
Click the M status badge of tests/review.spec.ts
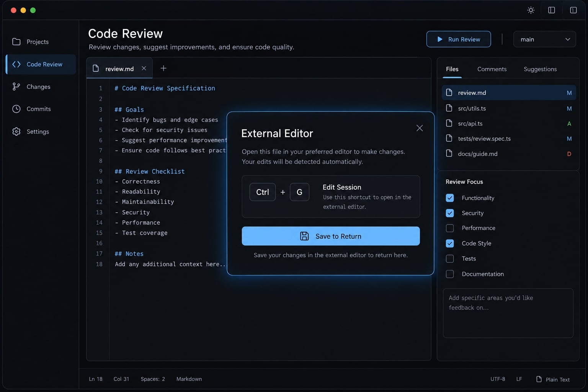(x=569, y=139)
